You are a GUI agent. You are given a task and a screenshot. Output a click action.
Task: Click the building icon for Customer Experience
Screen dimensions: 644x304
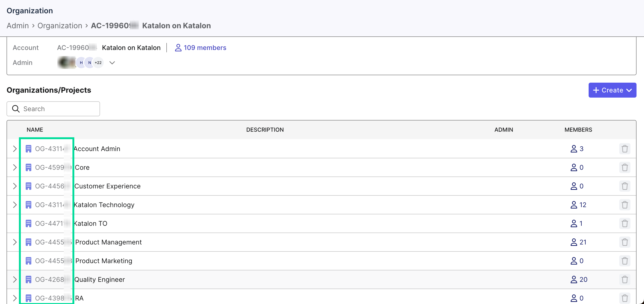coord(28,186)
